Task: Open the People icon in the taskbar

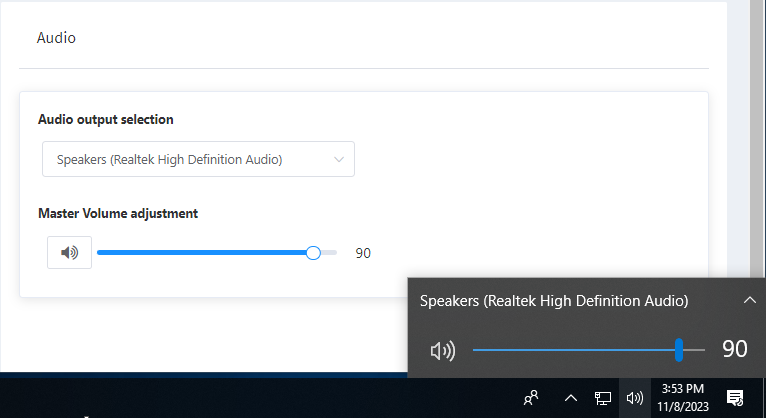Action: pyautogui.click(x=532, y=398)
